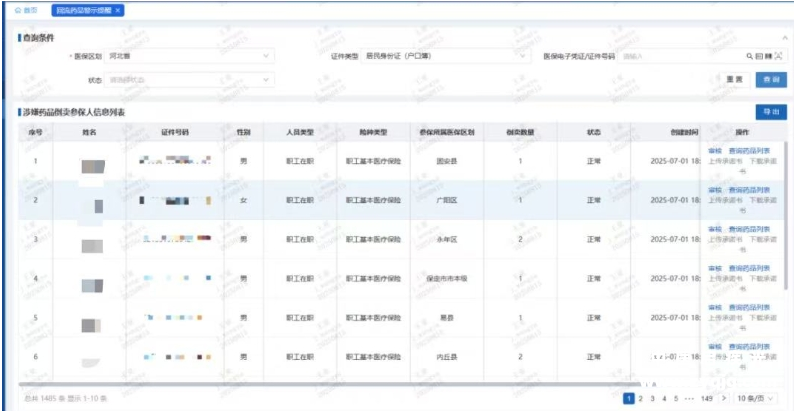Click the 导出 export button
Viewport: 794px width, 411px height.
(x=771, y=112)
